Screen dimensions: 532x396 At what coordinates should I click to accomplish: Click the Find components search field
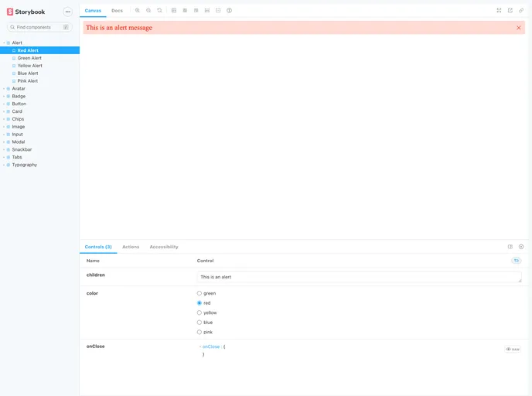click(39, 27)
